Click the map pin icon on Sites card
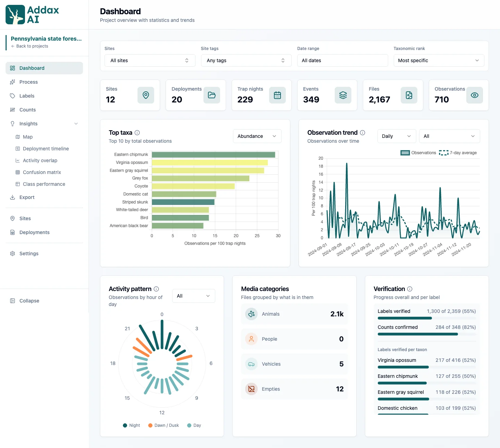500x448 pixels. [x=146, y=95]
